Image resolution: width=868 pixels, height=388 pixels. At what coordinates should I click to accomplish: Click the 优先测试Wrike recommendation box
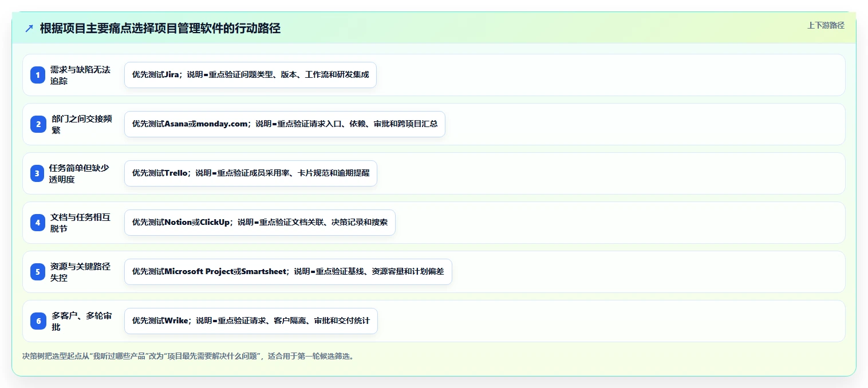pos(251,321)
